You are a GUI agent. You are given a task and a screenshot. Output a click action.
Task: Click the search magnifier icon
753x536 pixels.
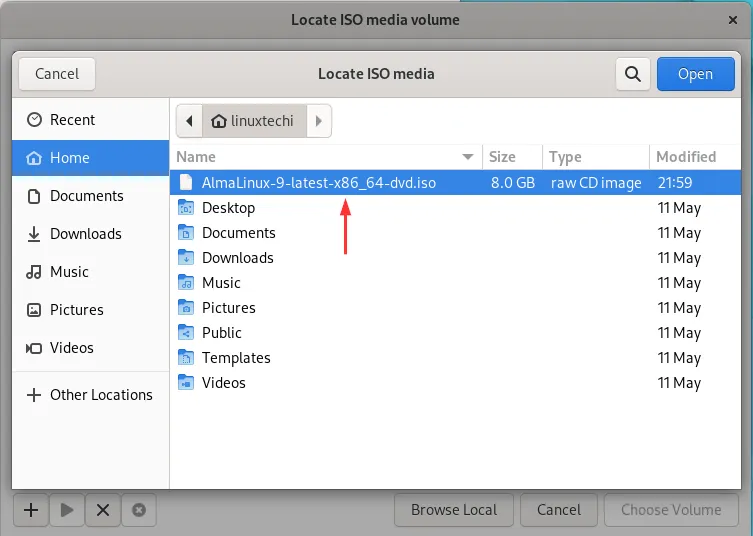632,74
